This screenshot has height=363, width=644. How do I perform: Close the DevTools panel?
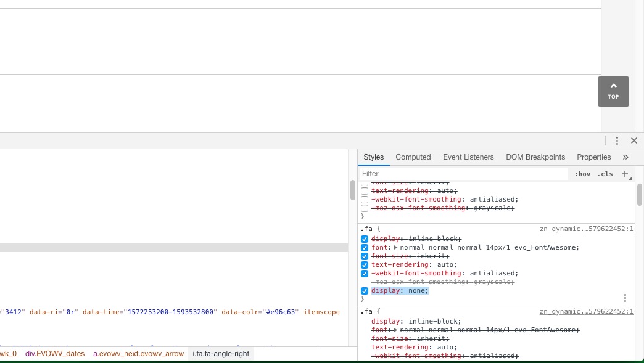634,141
